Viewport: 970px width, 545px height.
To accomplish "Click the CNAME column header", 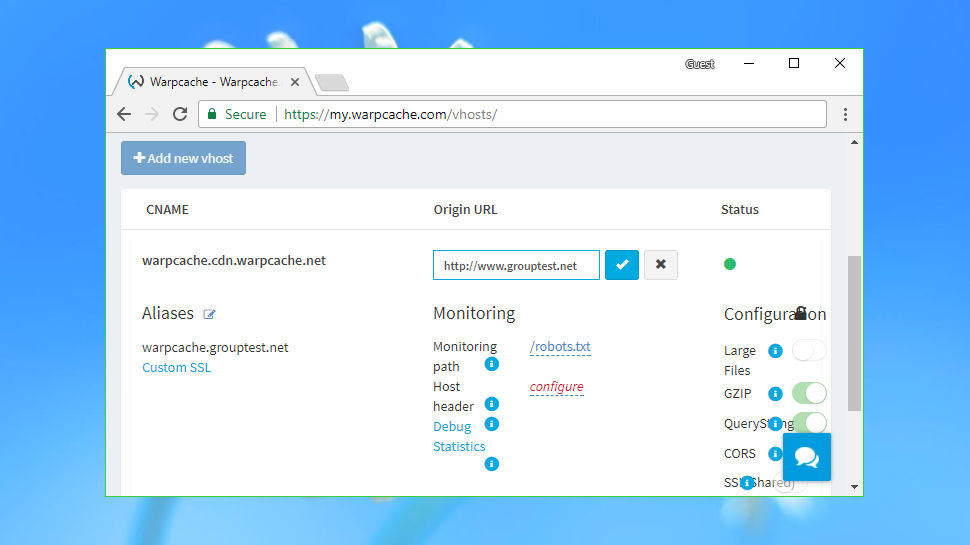I will click(167, 210).
